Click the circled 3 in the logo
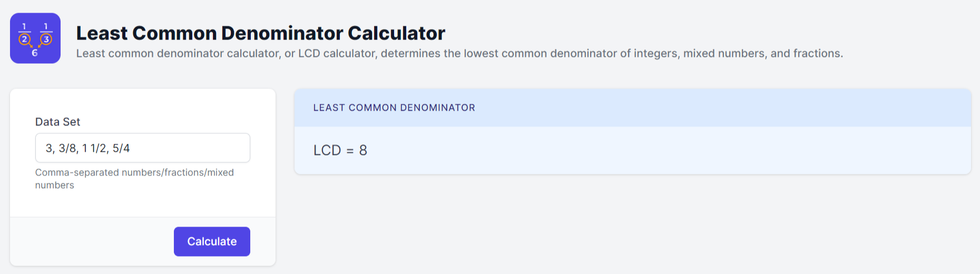Image resolution: width=980 pixels, height=274 pixels. (46, 39)
